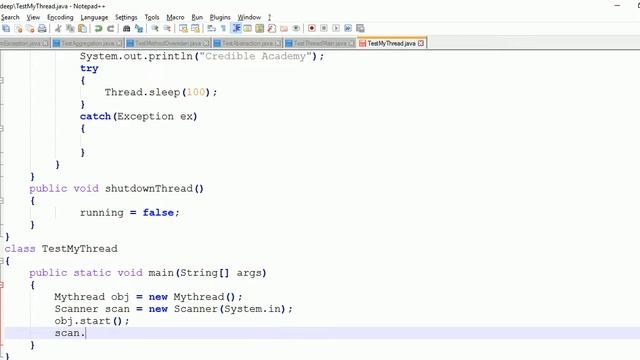
Task: Open the Folder as Workspace icon
Action: 284,28
